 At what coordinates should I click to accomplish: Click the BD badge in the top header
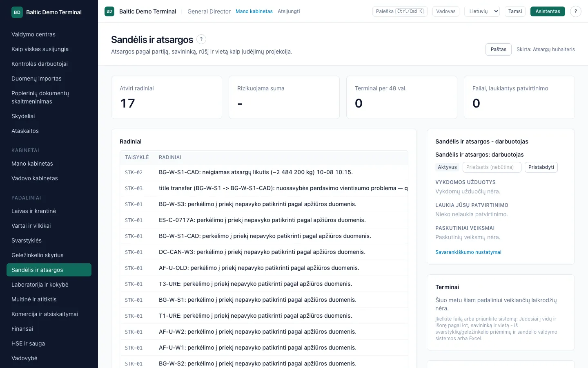[x=109, y=11]
